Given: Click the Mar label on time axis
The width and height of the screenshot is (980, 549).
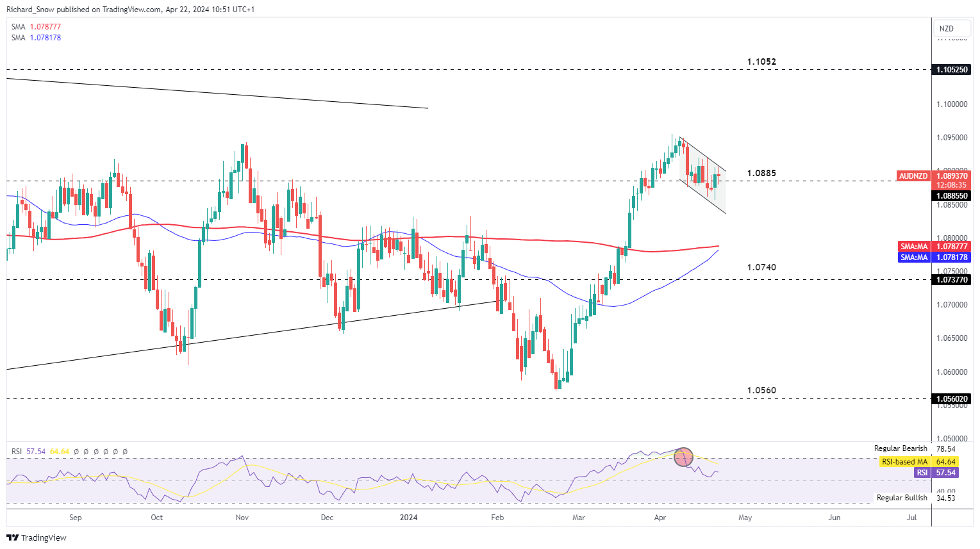Looking at the screenshot, I should 579,518.
